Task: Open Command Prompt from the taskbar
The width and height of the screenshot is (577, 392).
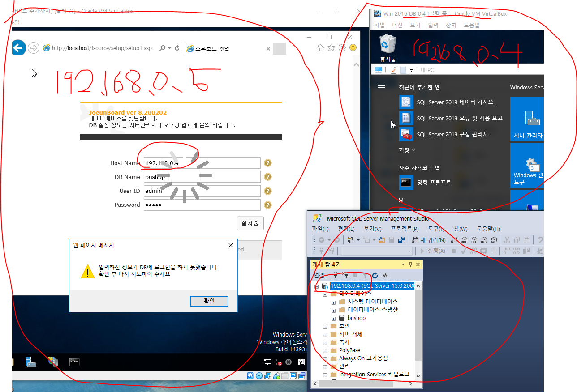Action: (x=74, y=362)
